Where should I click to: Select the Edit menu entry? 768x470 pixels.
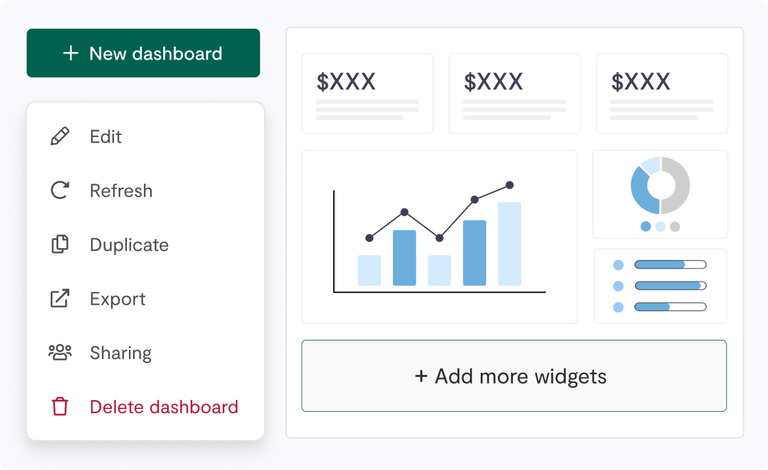[106, 137]
